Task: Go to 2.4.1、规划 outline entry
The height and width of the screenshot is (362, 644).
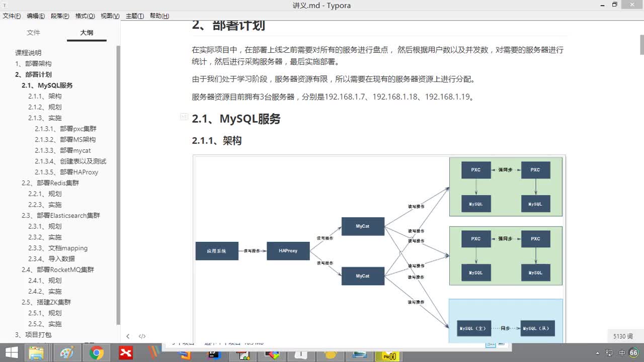Action: pyautogui.click(x=45, y=281)
